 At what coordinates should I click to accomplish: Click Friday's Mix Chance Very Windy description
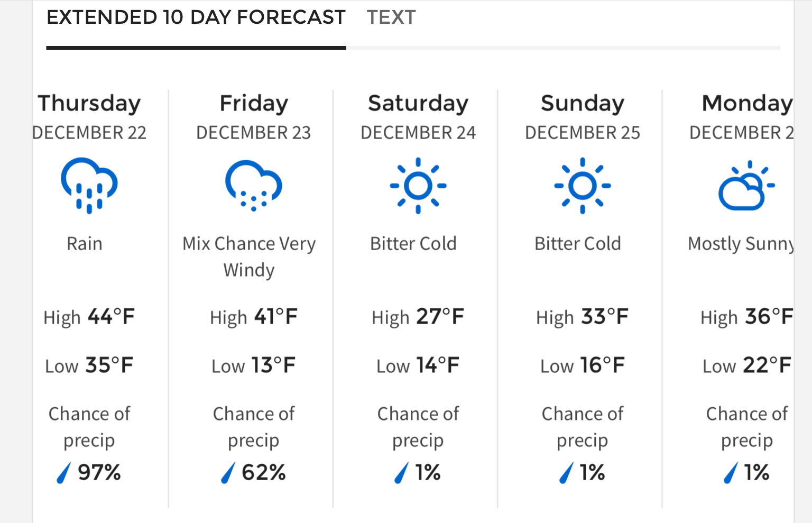click(249, 256)
